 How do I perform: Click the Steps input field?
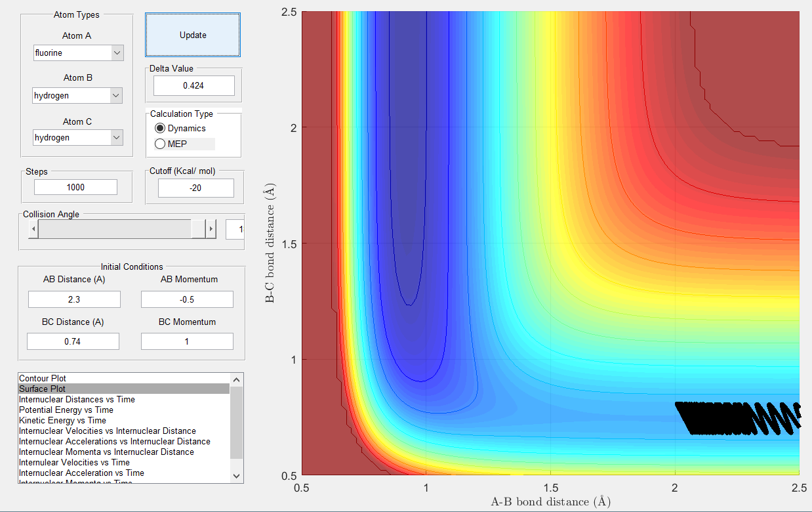point(75,187)
